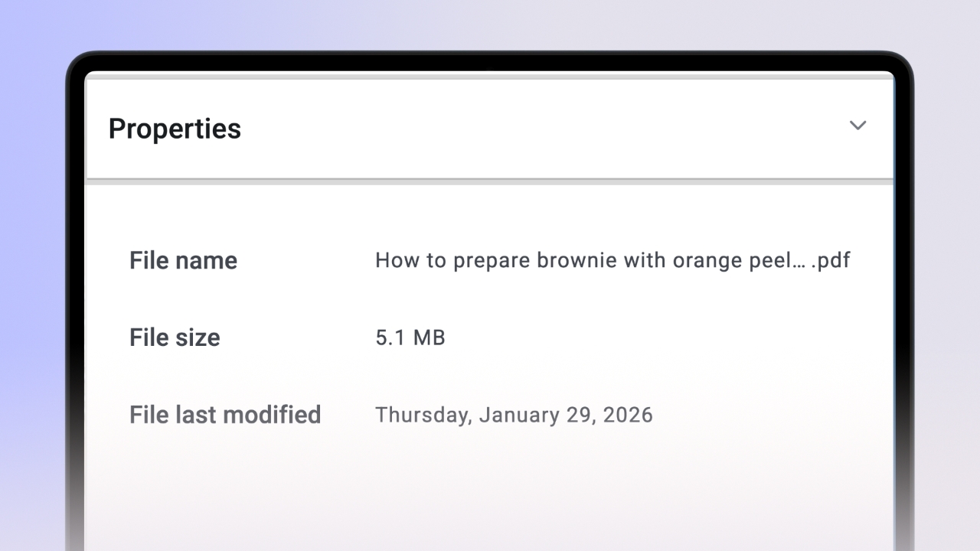Click the Thursday, January 29, 2026 date
This screenshot has width=980, height=551.
[514, 415]
